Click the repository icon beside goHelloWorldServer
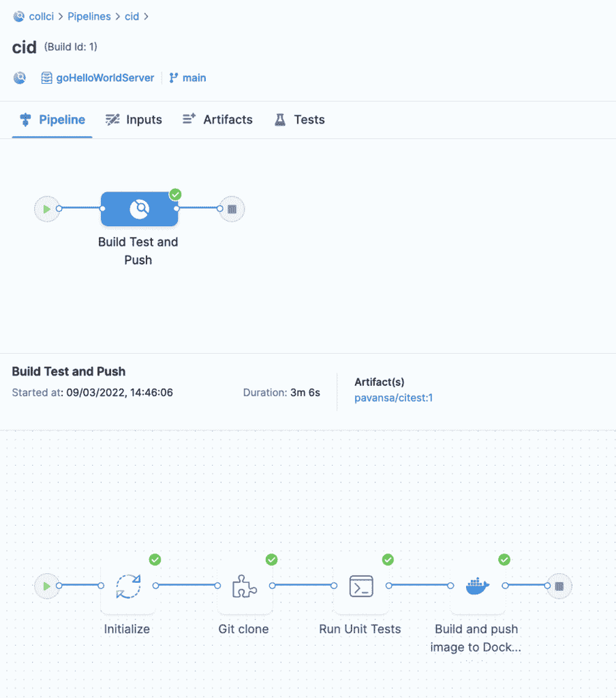 [47, 78]
